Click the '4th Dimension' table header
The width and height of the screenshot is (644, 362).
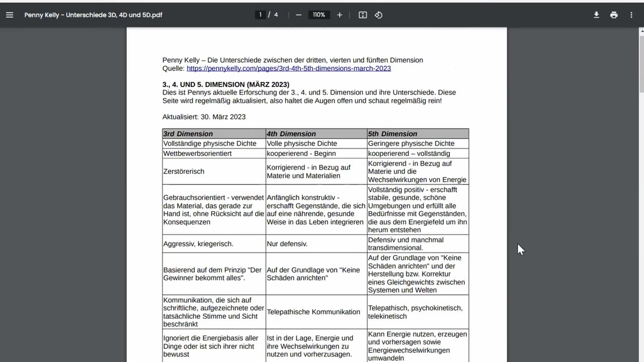(x=316, y=134)
